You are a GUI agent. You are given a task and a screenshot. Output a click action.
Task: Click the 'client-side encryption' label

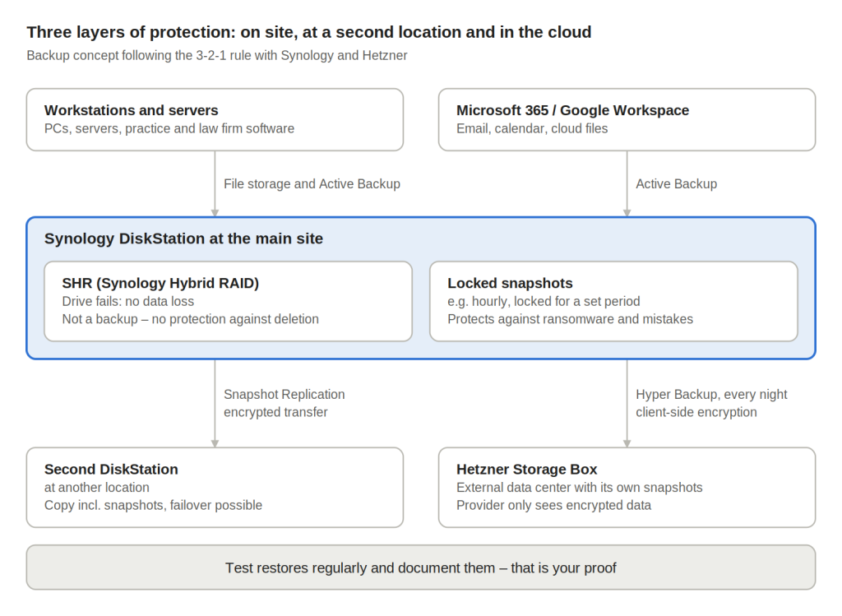pos(696,412)
